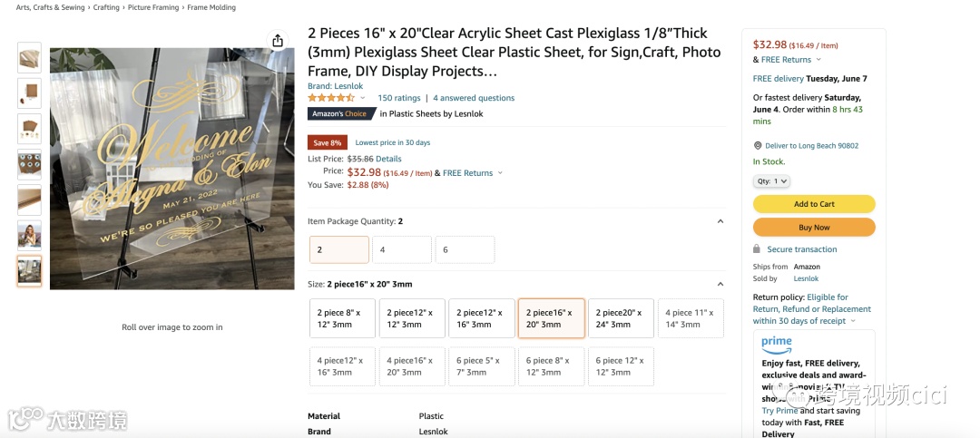Image resolution: width=980 pixels, height=438 pixels.
Task: View the first product thumbnail image
Action: [29, 56]
